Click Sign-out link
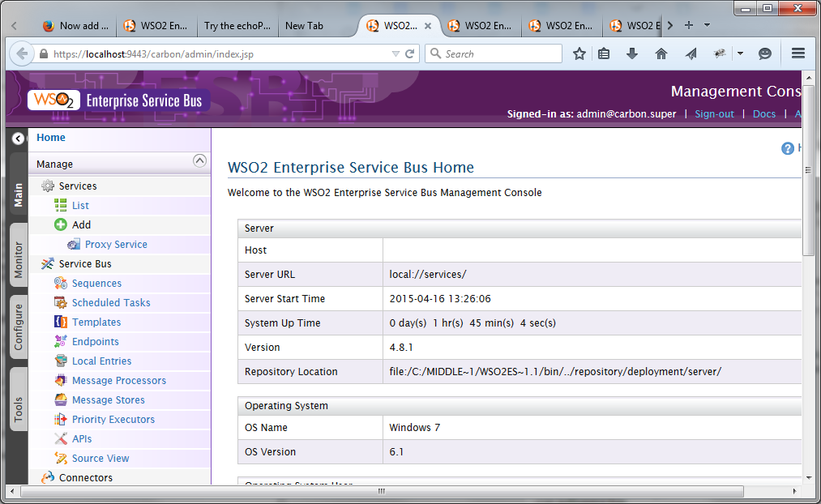The width and height of the screenshot is (821, 504). click(x=714, y=113)
